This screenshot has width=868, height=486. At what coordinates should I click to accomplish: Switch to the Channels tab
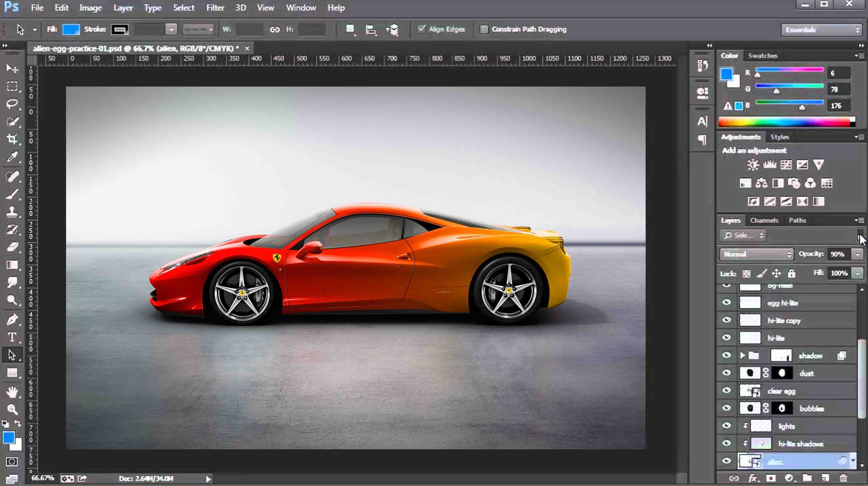point(764,220)
